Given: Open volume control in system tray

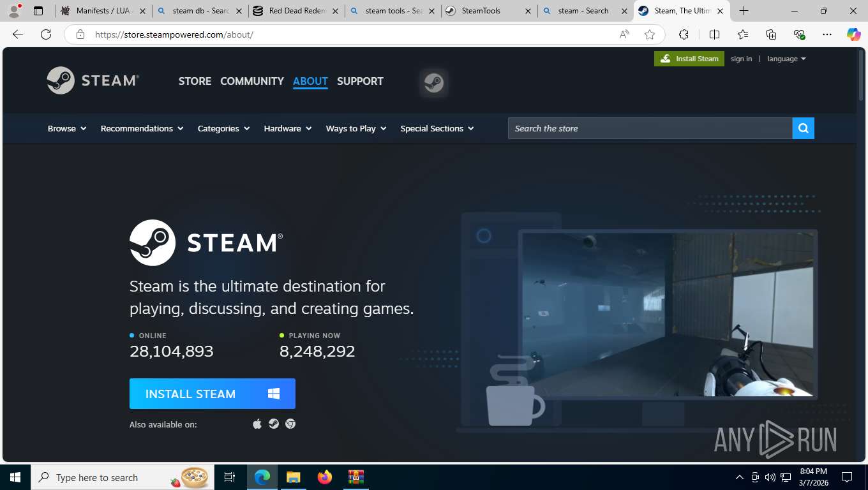Looking at the screenshot, I should tap(770, 477).
